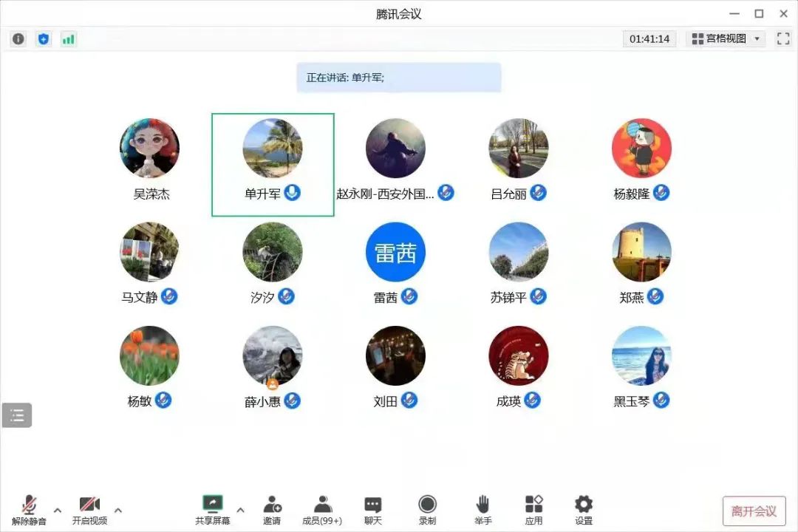Turn on camera via 开启视频

click(89, 510)
